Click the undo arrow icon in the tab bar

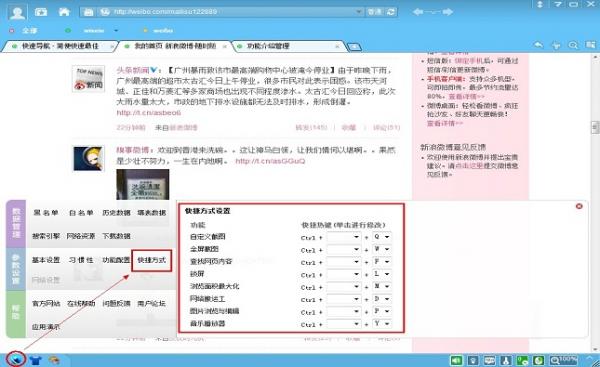(x=539, y=45)
